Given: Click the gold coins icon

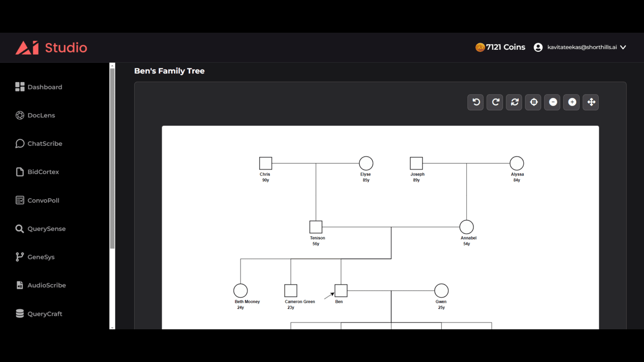Looking at the screenshot, I should coord(480,47).
